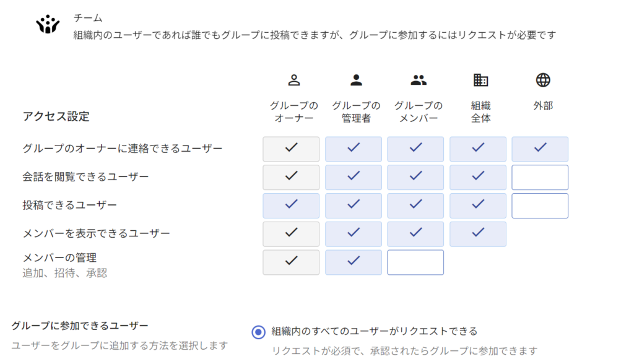Uncheck Entire Organization for viewing conversations
The width and height of the screenshot is (634, 364).
coord(477,177)
